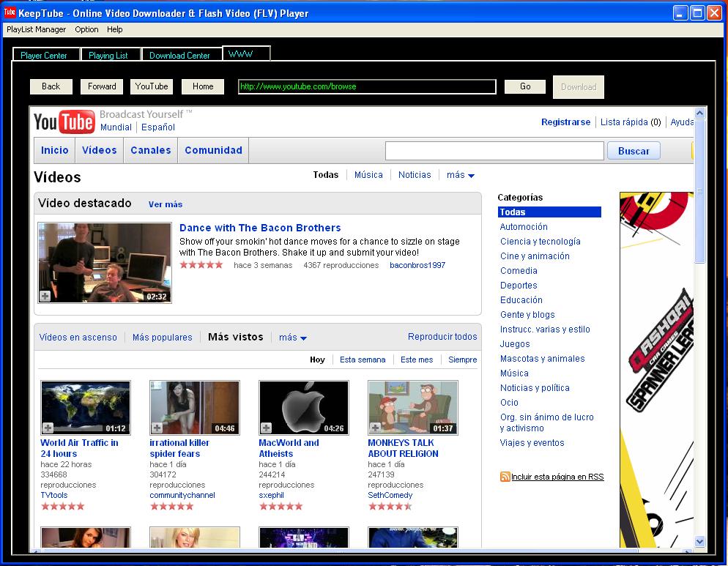Image resolution: width=728 pixels, height=566 pixels.
Task: Open the Más populares tab
Action: click(162, 338)
